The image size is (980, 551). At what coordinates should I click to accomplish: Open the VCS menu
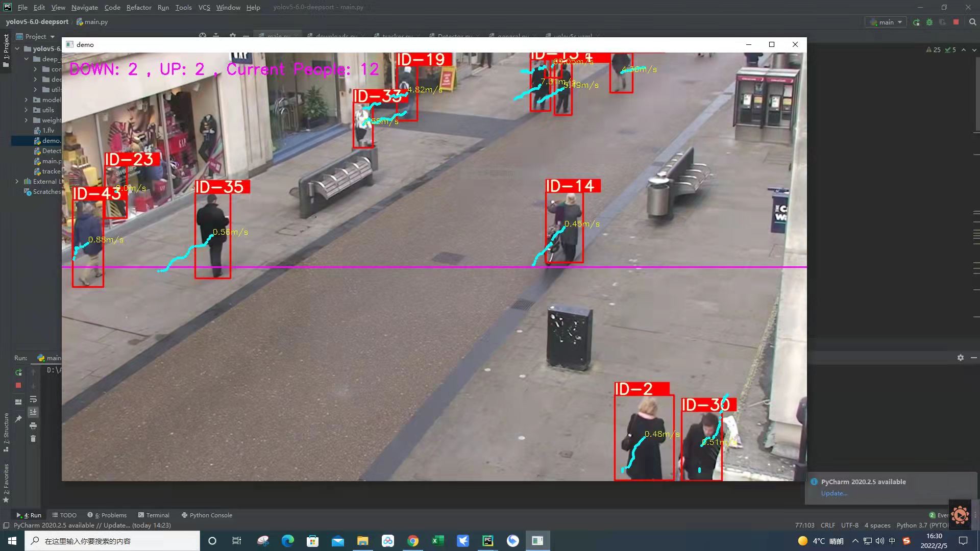(x=204, y=7)
